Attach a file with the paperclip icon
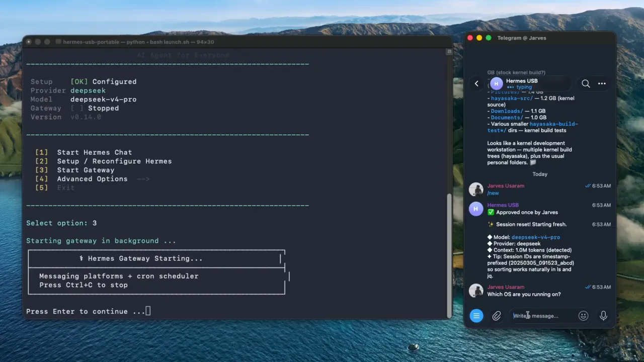 (496, 316)
